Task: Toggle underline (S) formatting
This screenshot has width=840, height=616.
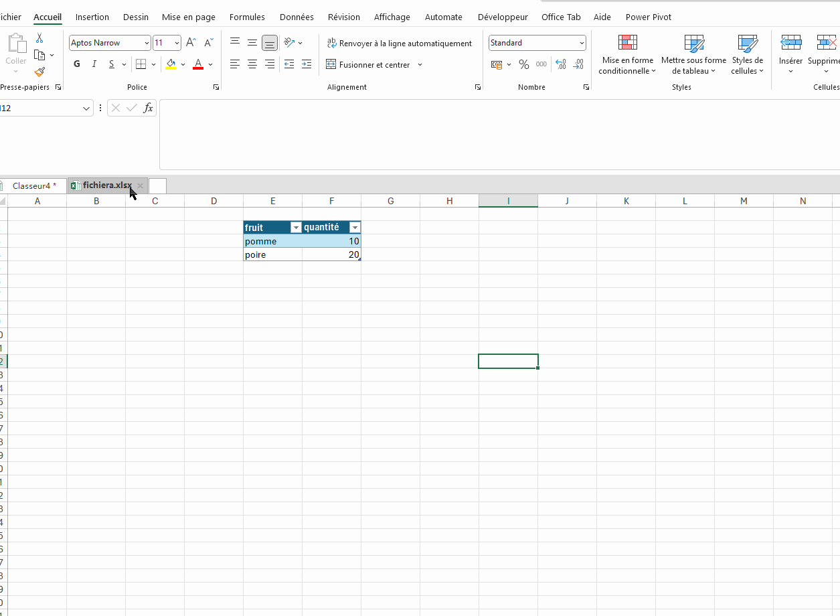Action: click(112, 64)
